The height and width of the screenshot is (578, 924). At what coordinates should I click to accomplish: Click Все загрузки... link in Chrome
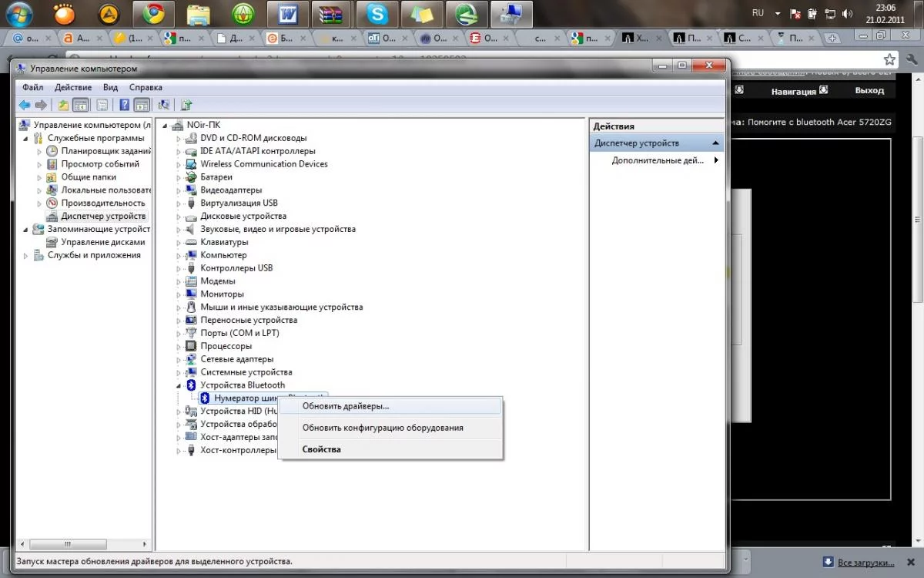tap(866, 563)
